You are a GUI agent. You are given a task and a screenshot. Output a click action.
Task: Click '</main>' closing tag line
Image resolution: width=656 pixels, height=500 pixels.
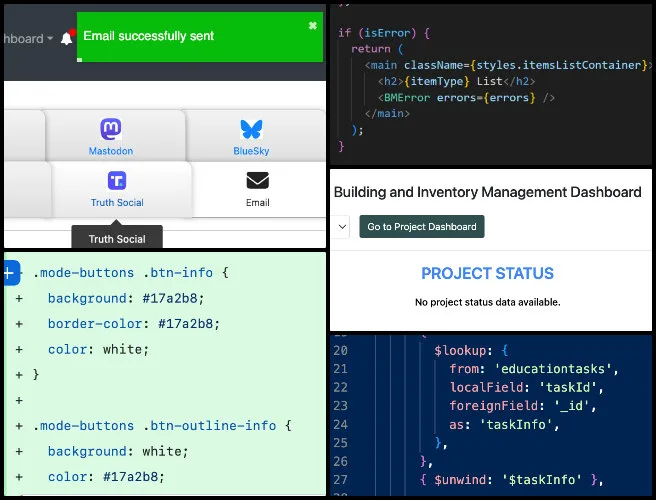coord(387,113)
